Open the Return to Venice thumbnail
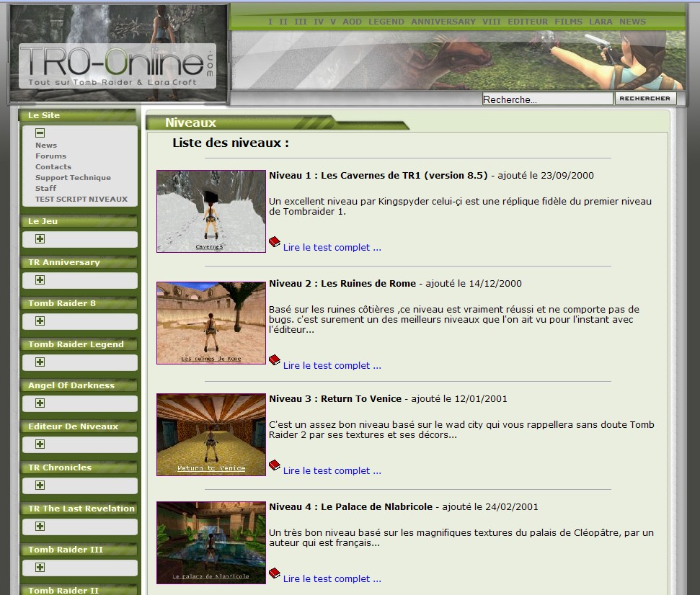700x595 pixels. point(211,434)
